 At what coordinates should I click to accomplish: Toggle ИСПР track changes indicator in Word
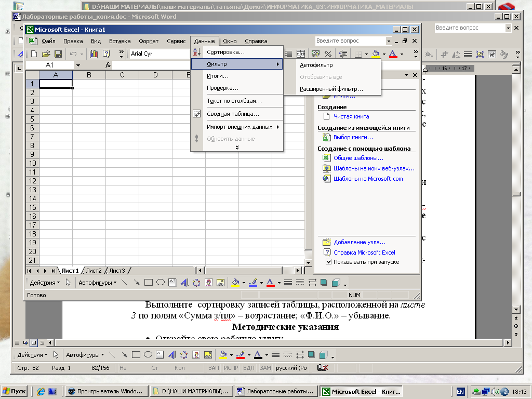[231, 368]
